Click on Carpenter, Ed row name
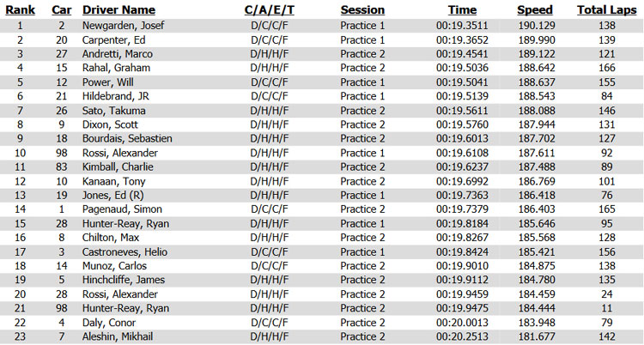644x345 pixels. (x=113, y=40)
